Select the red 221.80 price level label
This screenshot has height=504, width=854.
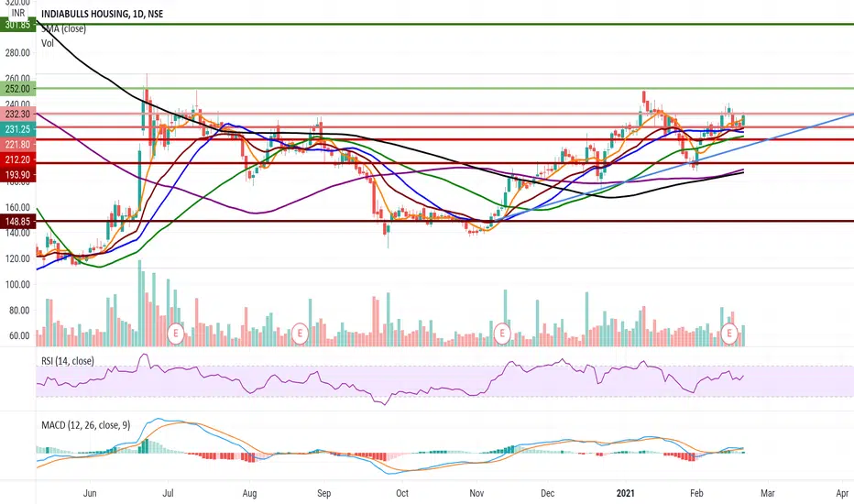click(x=17, y=145)
